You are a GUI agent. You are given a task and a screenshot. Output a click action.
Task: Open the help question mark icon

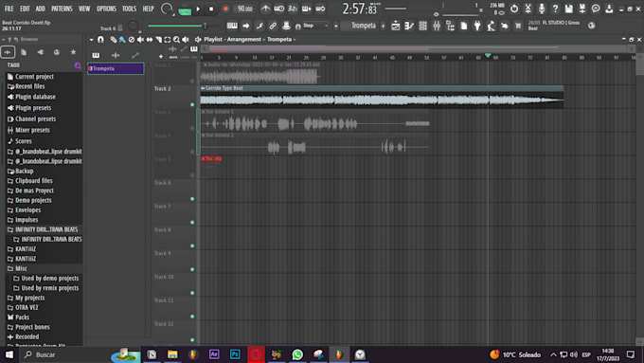pyautogui.click(x=555, y=9)
